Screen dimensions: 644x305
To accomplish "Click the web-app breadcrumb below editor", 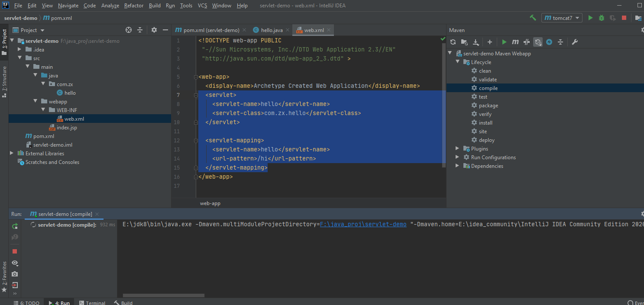I will (210, 203).
